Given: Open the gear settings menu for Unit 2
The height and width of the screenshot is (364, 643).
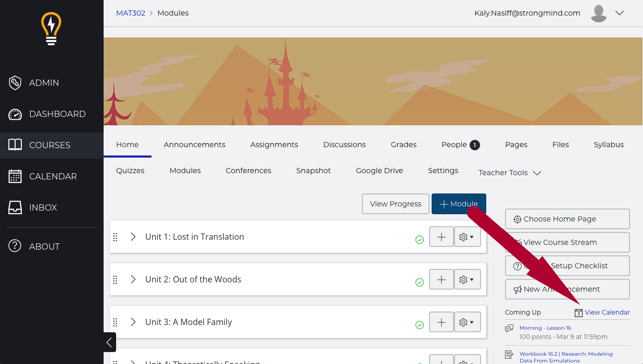Looking at the screenshot, I should [x=467, y=280].
